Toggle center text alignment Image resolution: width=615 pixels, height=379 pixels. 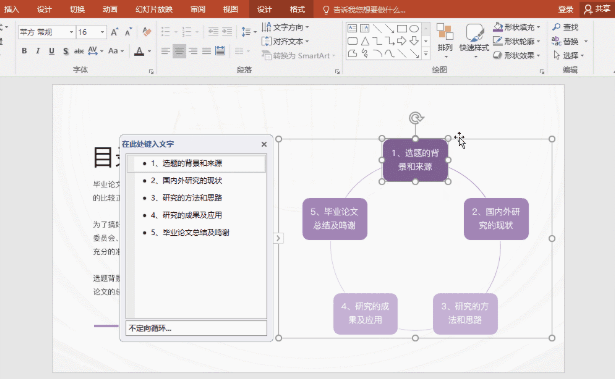[179, 51]
